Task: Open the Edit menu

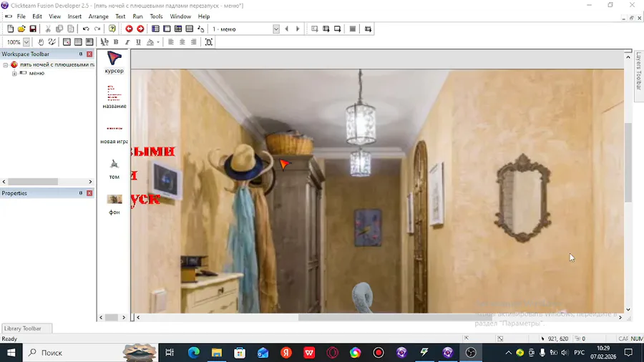Action: (37, 16)
